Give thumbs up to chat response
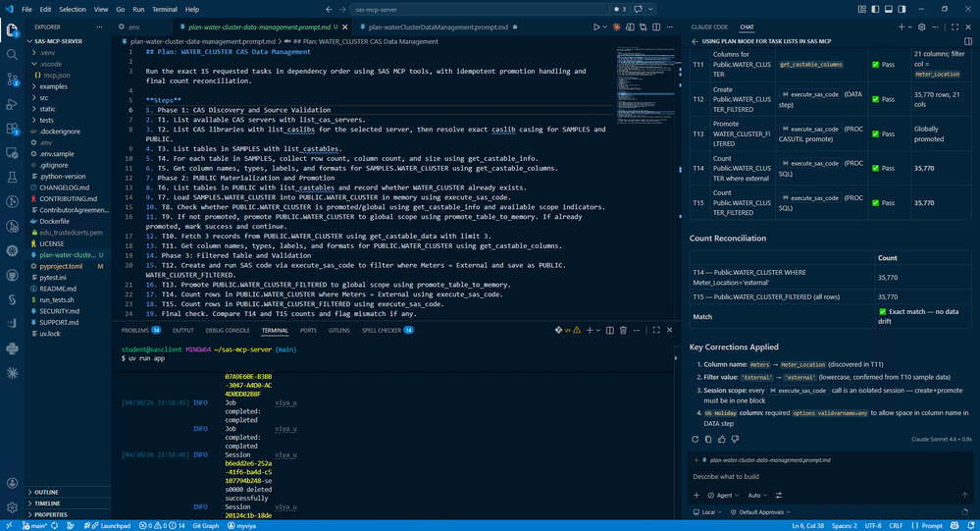 click(x=722, y=439)
